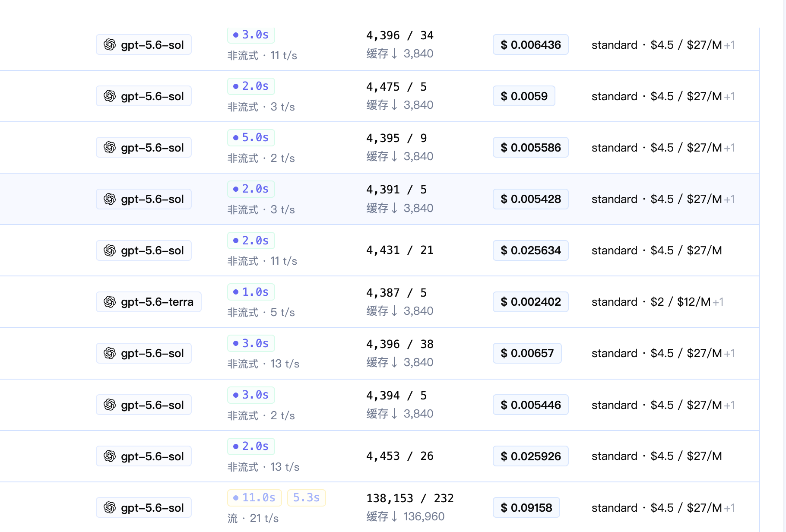Click the "流 · 21 t/s" streaming text
786x532 pixels.
tap(253, 518)
